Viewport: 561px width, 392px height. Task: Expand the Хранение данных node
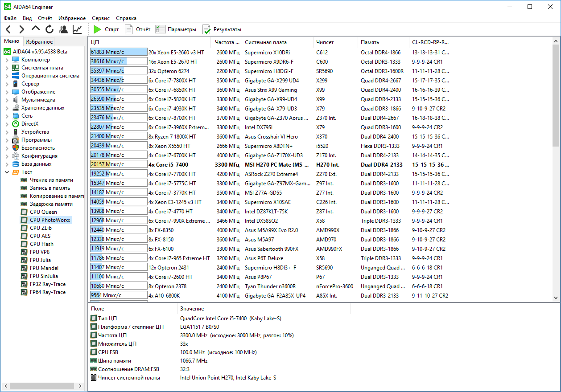tap(7, 108)
